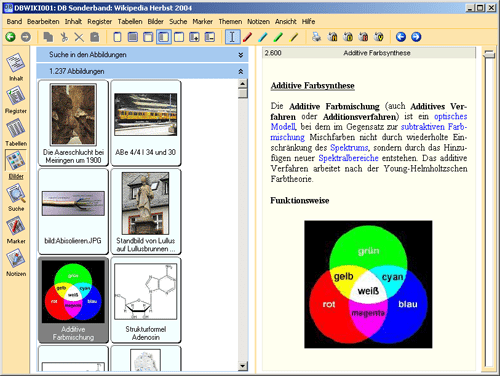Select the text cursor I-beam tool

pyautogui.click(x=232, y=37)
